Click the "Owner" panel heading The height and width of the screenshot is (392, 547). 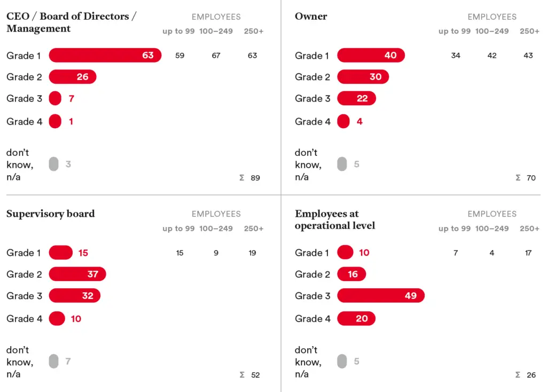(311, 16)
